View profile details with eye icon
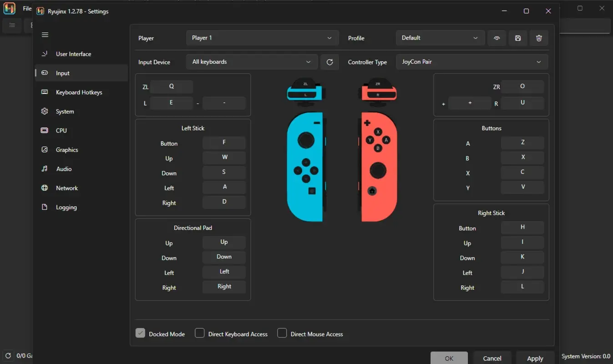 (496, 38)
